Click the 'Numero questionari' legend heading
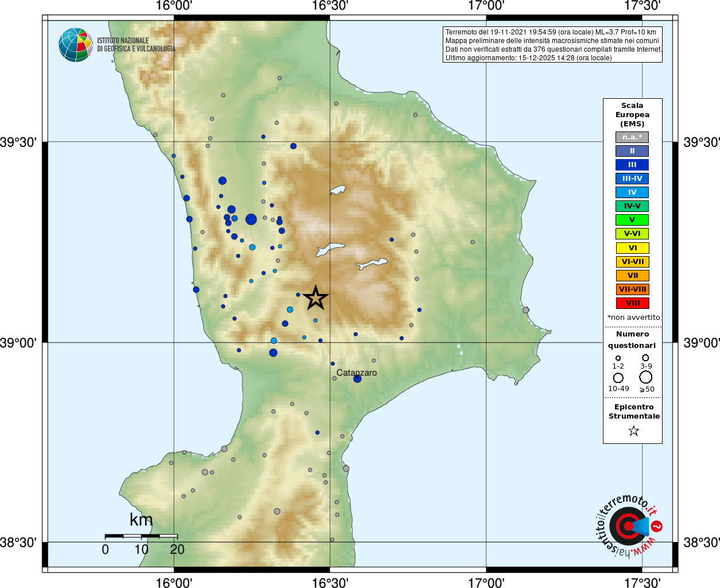The height and width of the screenshot is (588, 720). (x=632, y=340)
